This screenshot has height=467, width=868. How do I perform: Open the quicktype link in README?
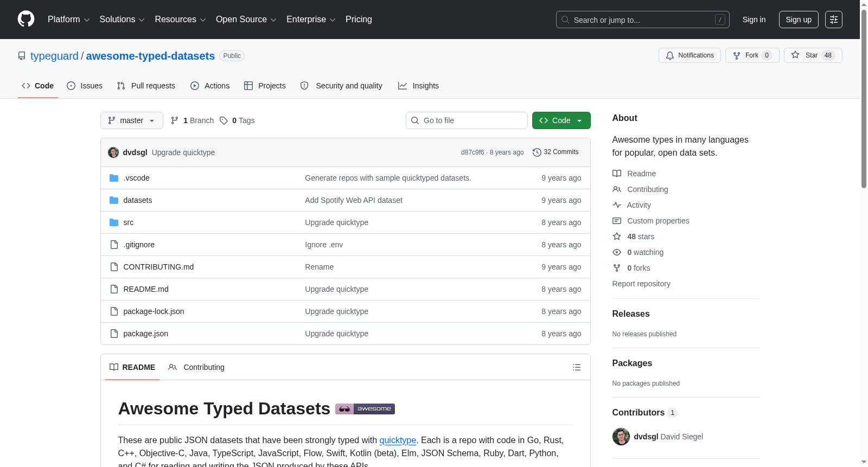point(398,440)
